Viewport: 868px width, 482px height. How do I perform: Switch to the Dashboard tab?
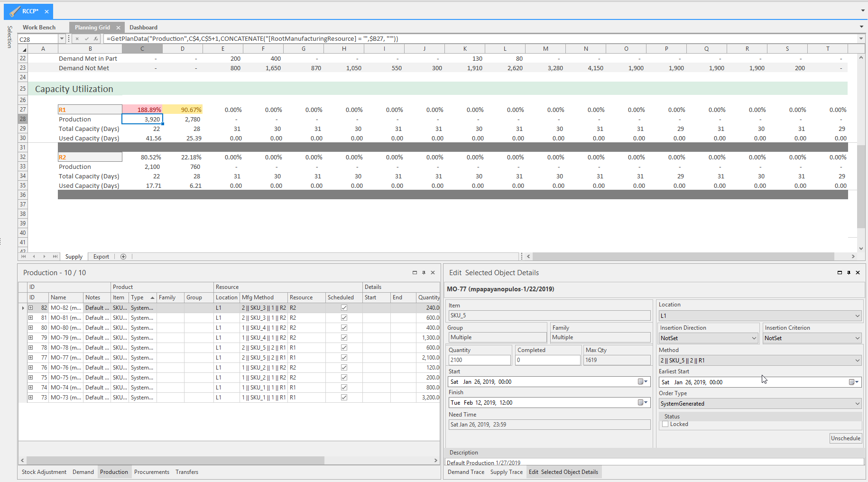pos(143,28)
